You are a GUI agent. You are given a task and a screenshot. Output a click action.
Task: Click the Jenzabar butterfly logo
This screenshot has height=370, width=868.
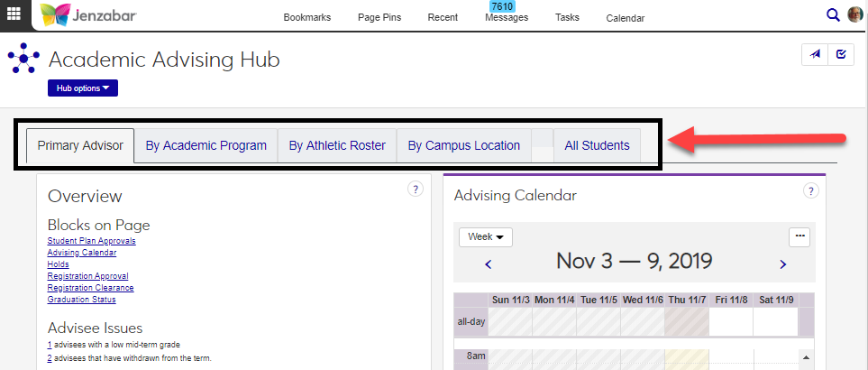click(x=58, y=15)
